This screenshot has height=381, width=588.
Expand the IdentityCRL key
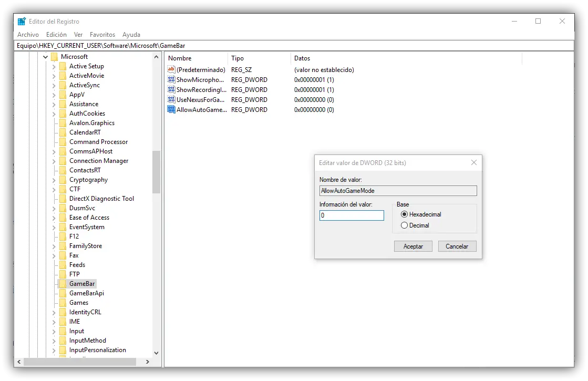tap(54, 312)
